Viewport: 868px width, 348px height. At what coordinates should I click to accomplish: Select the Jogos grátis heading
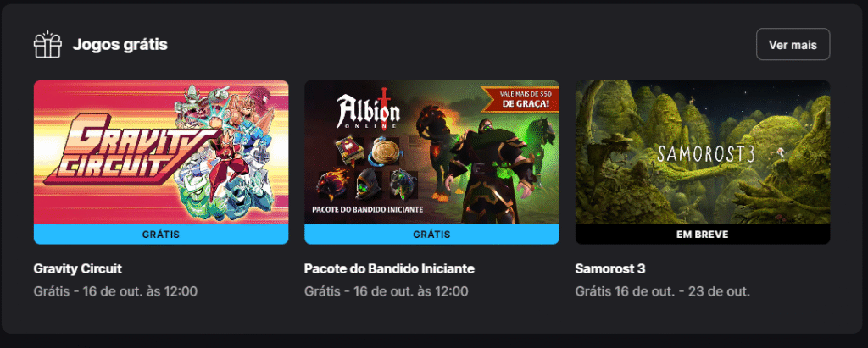click(120, 44)
